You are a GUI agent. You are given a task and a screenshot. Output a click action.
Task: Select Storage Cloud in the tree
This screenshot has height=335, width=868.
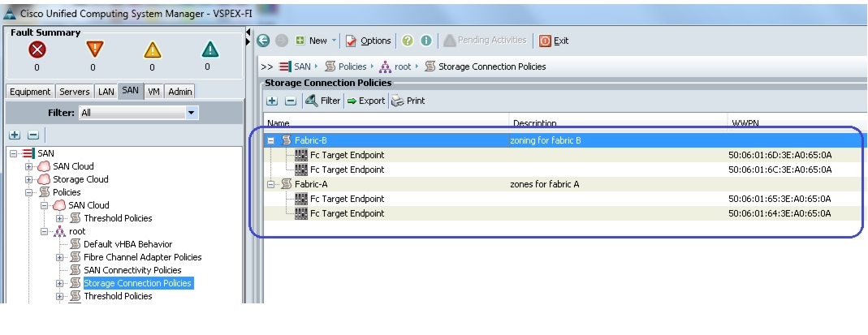point(80,179)
